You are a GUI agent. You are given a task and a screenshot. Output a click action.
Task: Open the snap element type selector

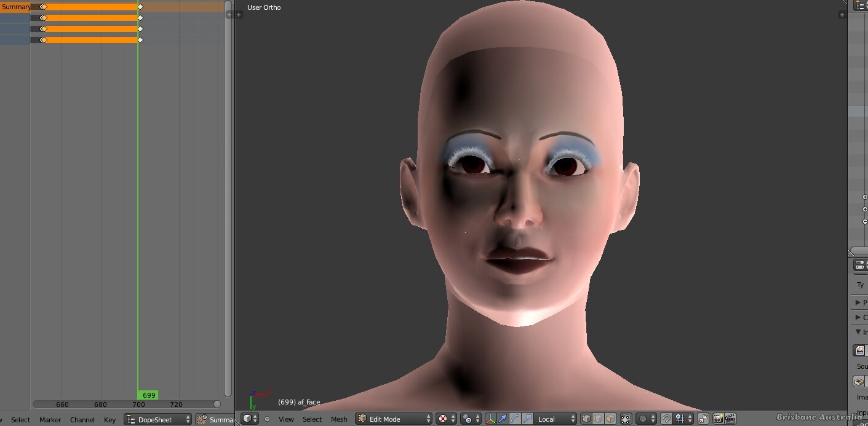pyautogui.click(x=682, y=419)
